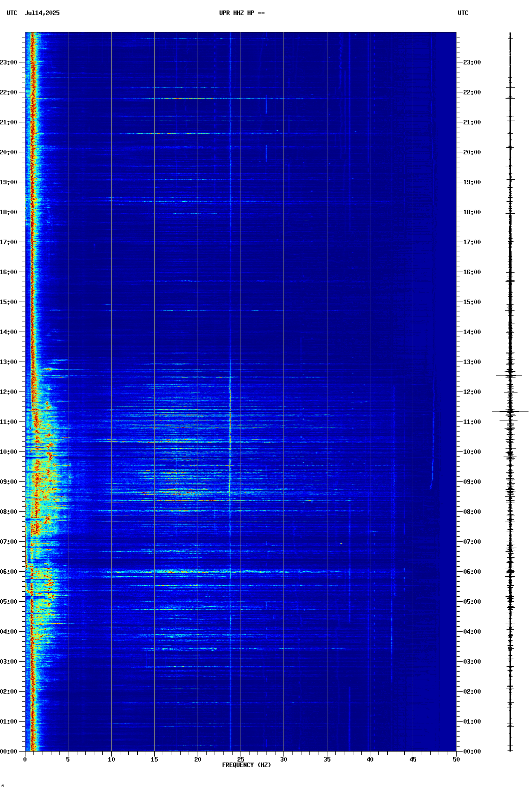Select 16:00 on the right time axis
Screen dimensions: 532x791
click(x=472, y=272)
